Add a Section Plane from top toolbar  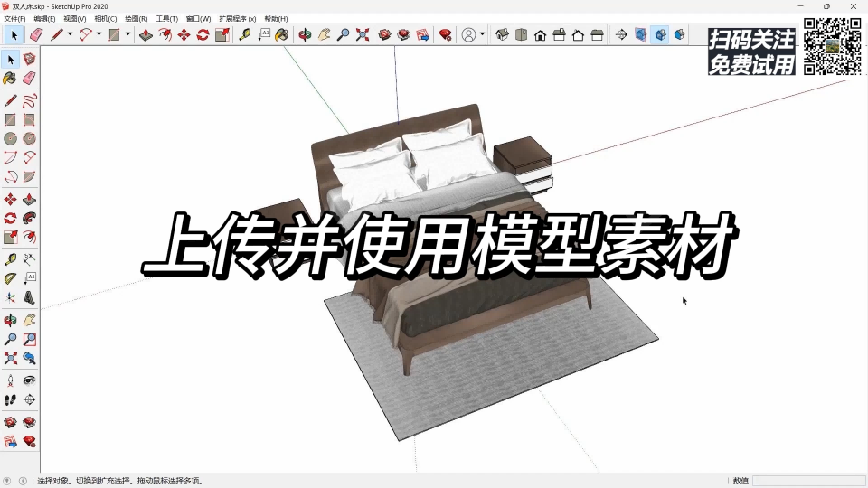pyautogui.click(x=621, y=35)
